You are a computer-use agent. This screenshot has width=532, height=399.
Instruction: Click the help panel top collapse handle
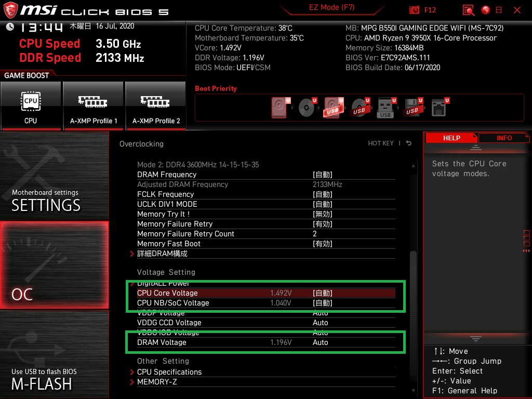click(476, 147)
